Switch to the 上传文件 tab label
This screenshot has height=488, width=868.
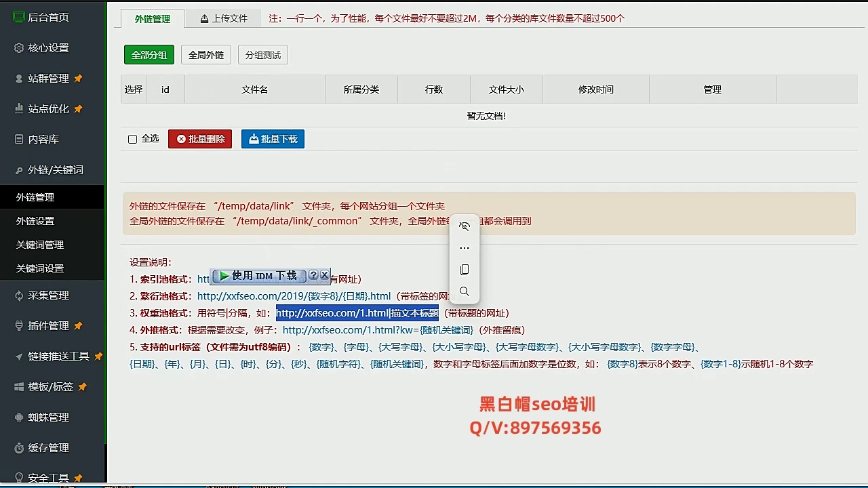click(230, 19)
